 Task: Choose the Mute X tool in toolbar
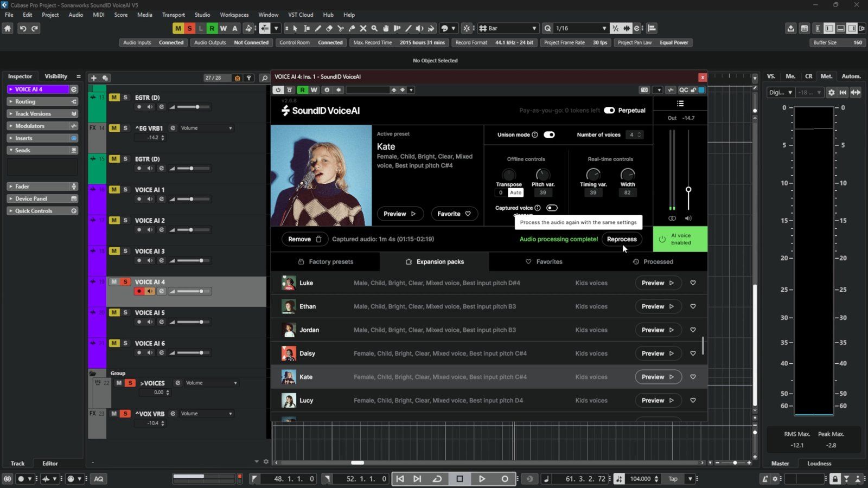click(363, 28)
